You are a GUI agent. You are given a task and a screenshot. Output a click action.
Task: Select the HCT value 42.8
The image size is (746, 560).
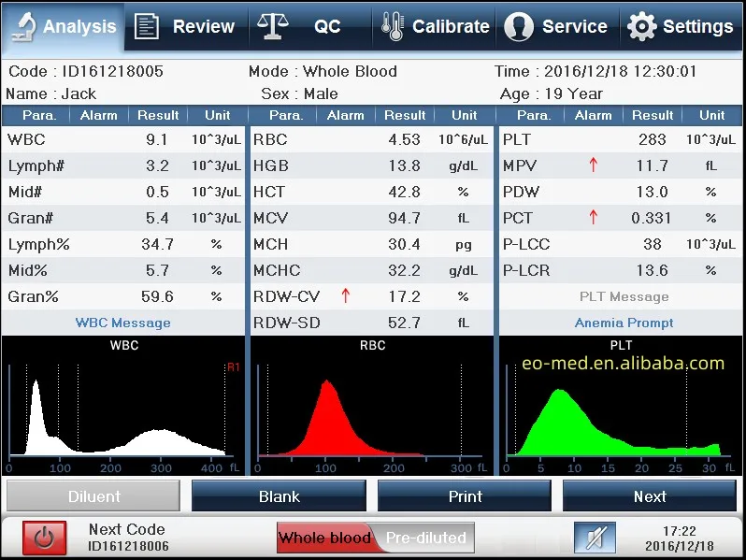[405, 192]
